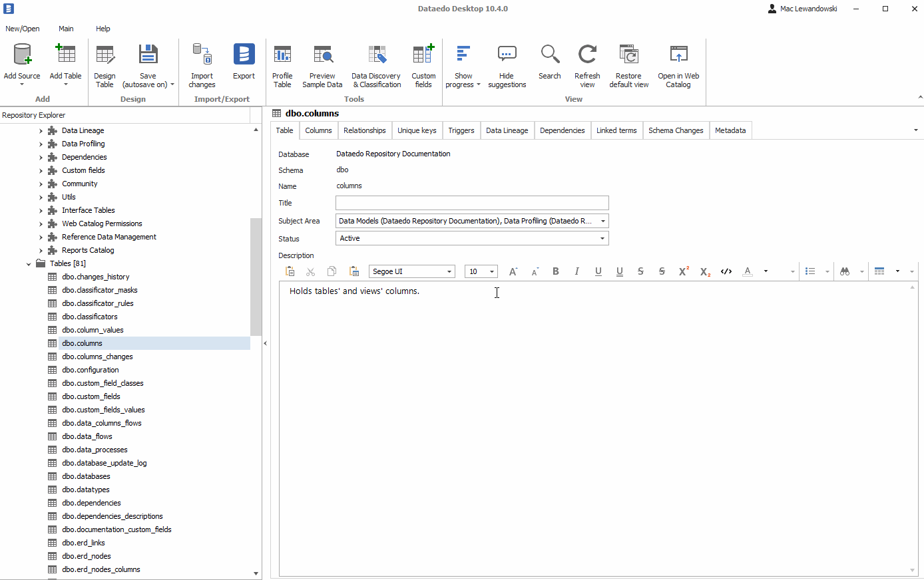Toggle bold formatting in description editor

click(556, 271)
